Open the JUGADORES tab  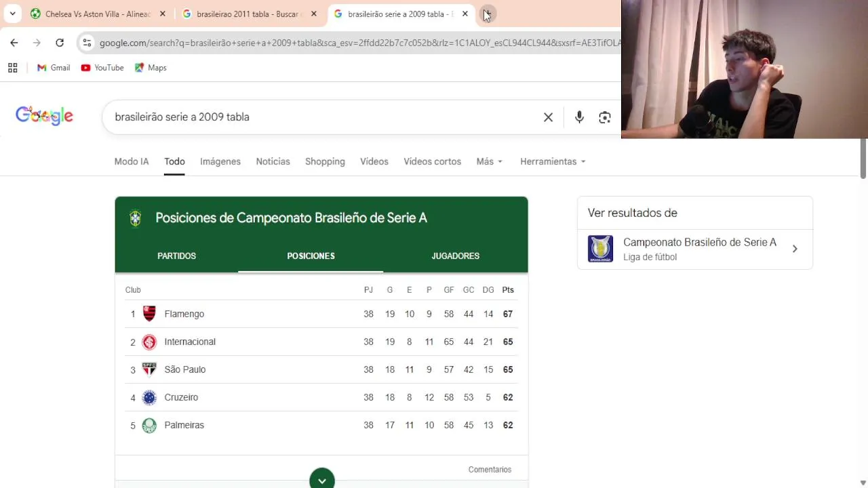point(455,256)
